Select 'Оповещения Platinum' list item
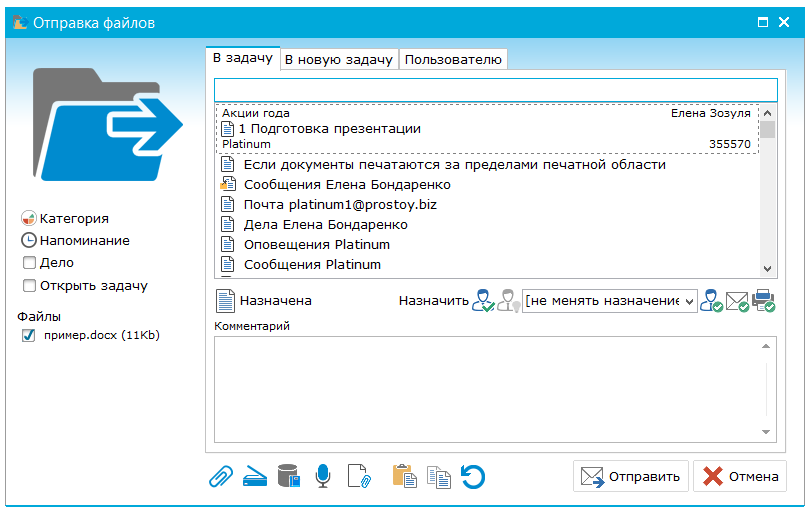Screen dimensions: 810x514 click(487, 244)
